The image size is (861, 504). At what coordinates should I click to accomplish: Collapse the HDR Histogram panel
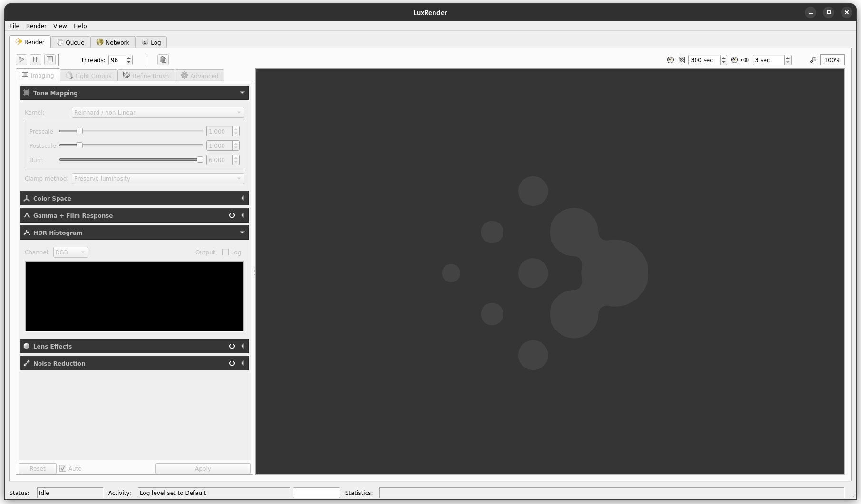tap(242, 233)
